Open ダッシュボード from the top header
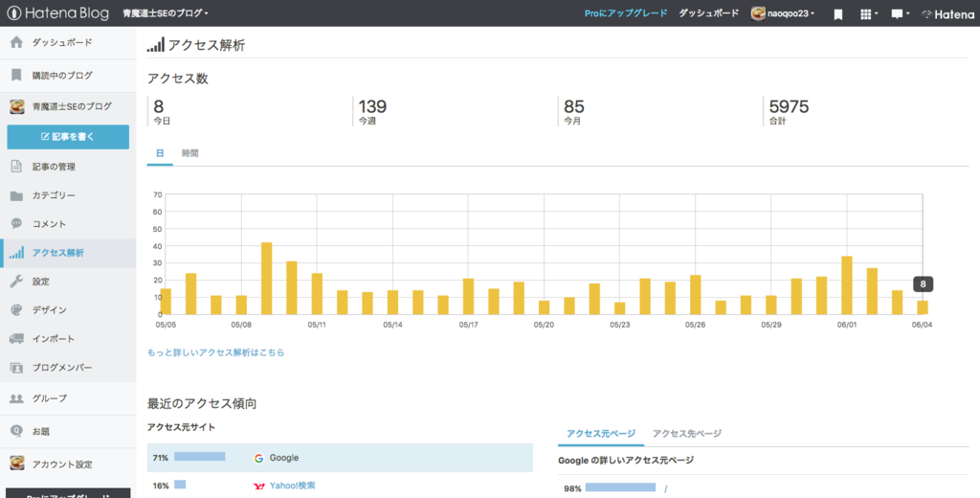 (709, 13)
